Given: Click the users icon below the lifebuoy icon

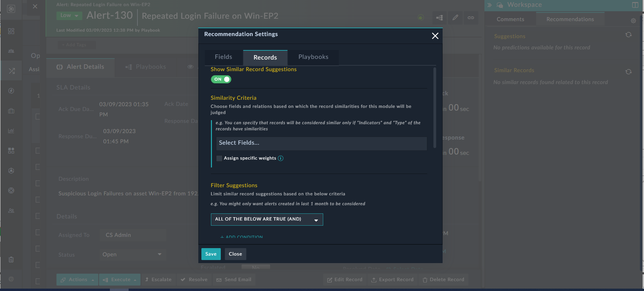Looking at the screenshot, I should (x=11, y=211).
